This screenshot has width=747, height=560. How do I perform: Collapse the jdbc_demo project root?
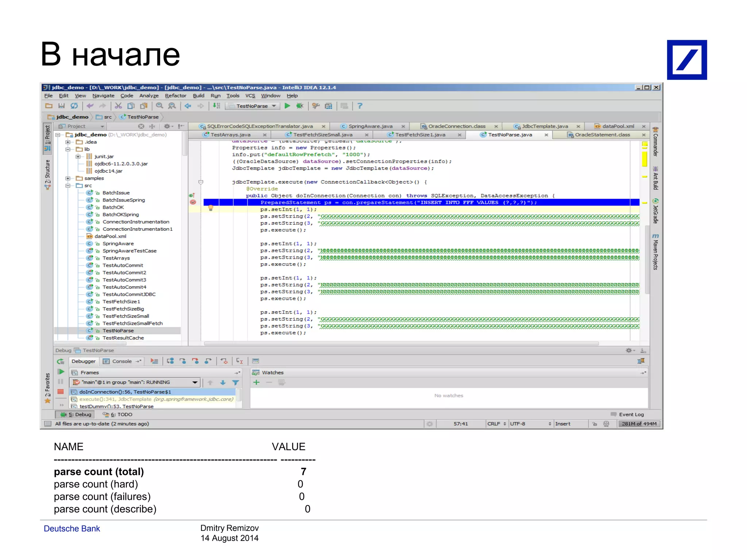(58, 135)
